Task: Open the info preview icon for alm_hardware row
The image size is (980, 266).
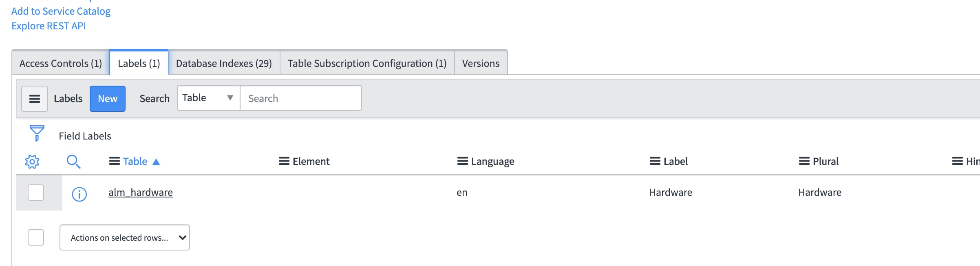Action: (x=79, y=194)
